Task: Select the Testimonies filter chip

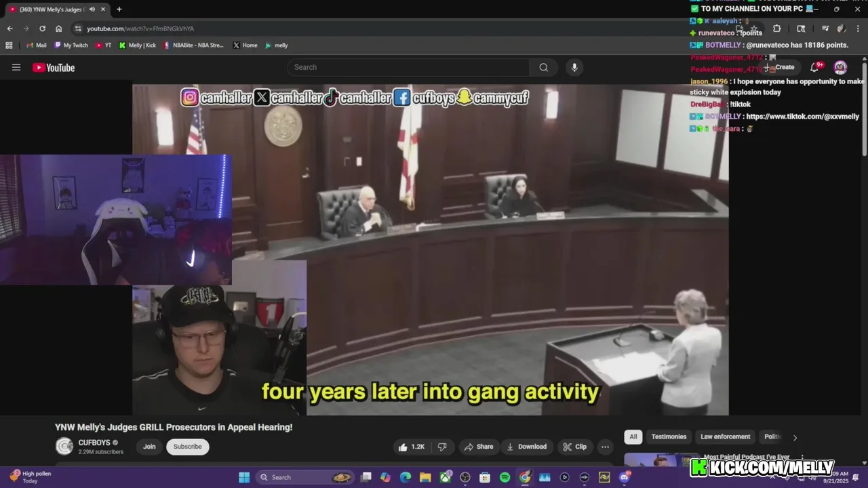Action: point(669,436)
